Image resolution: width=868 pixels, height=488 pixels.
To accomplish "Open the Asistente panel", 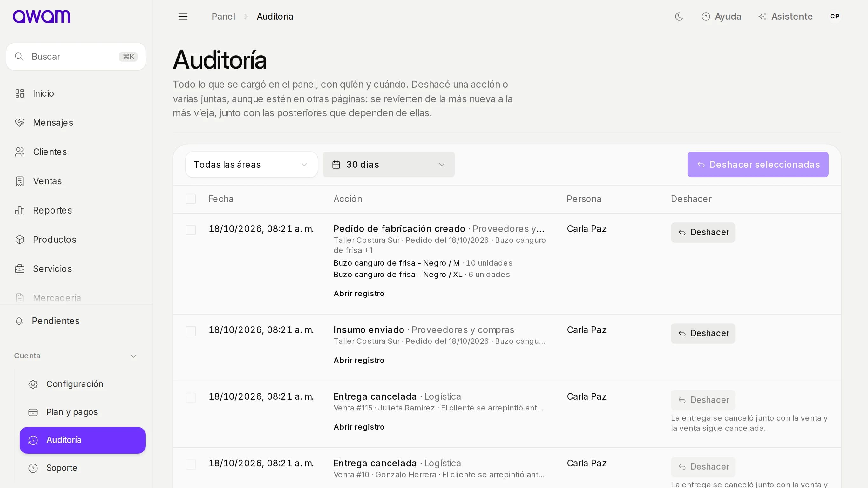I will (785, 17).
